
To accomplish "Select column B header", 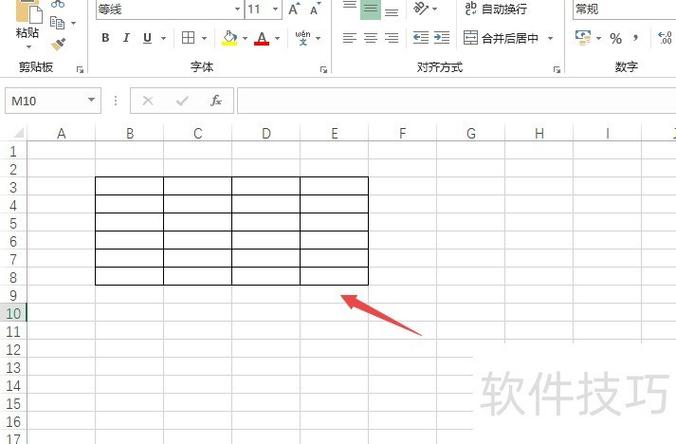I will click(130, 133).
